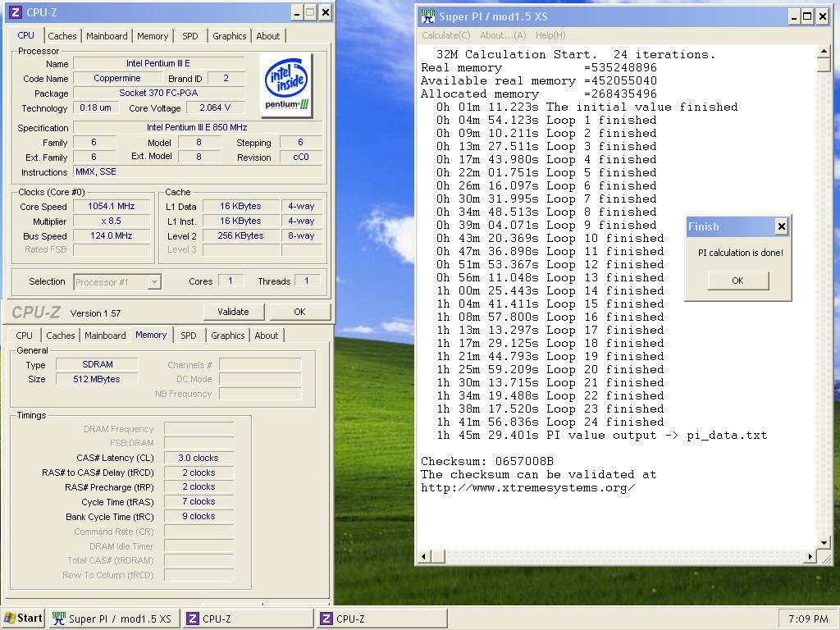Click the http://www.xtremesystems.org/ text
Viewport: 840px width, 630px height.
[528, 487]
